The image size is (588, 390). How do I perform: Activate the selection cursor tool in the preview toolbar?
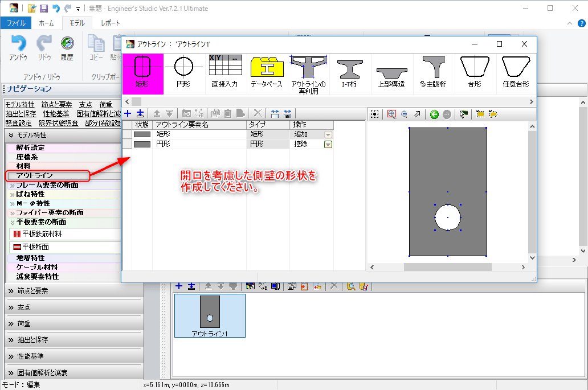463,114
